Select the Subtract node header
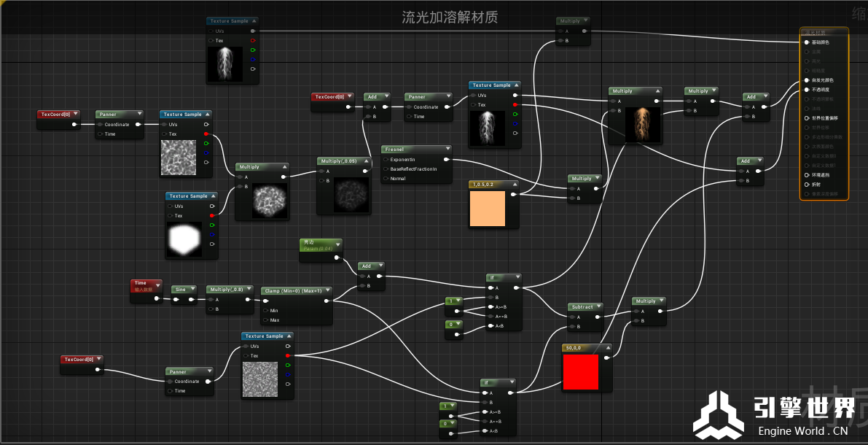 coord(585,306)
